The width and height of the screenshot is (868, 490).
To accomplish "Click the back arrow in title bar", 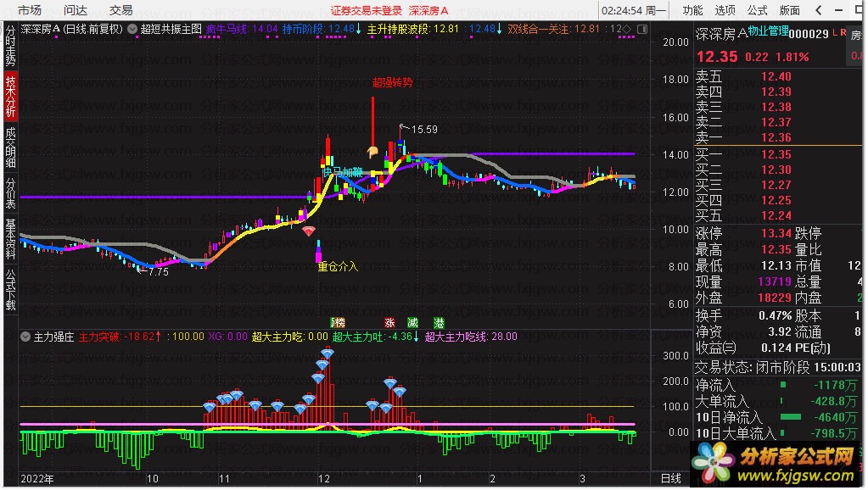I will pyautogui.click(x=819, y=10).
